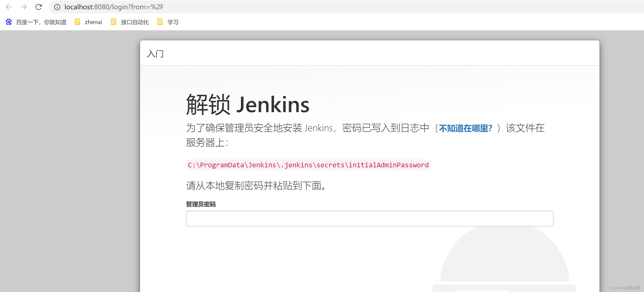
Task: Open the 接口自动化 bookmark folder
Action: pyautogui.click(x=130, y=22)
